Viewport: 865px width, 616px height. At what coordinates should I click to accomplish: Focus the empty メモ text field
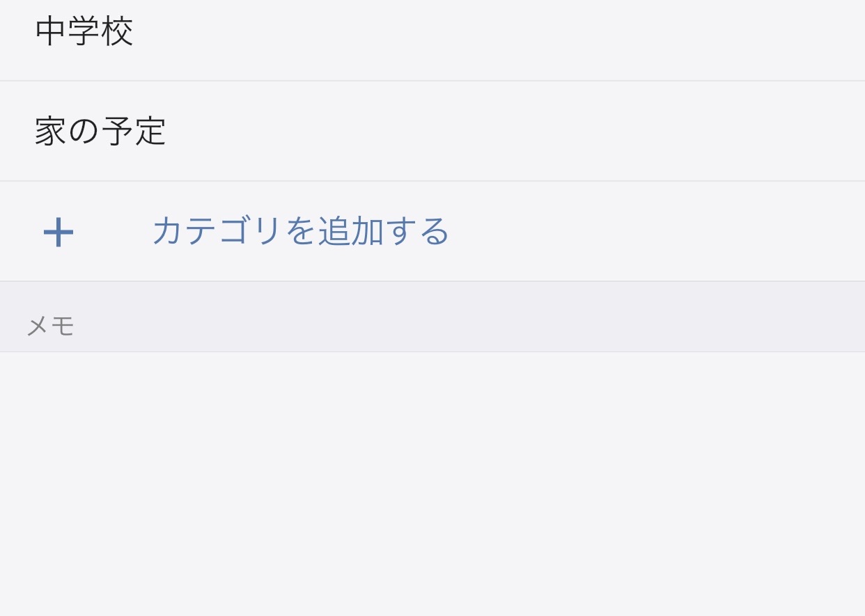[432, 484]
